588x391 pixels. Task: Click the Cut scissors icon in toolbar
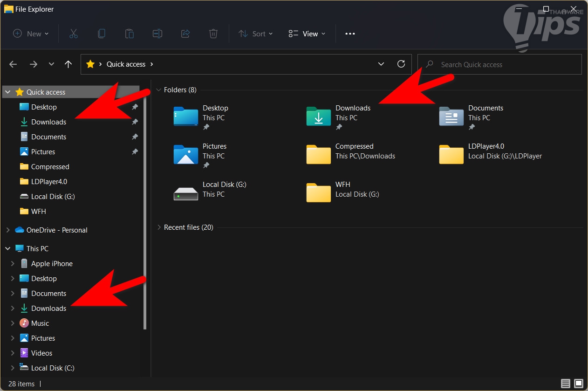pyautogui.click(x=73, y=34)
